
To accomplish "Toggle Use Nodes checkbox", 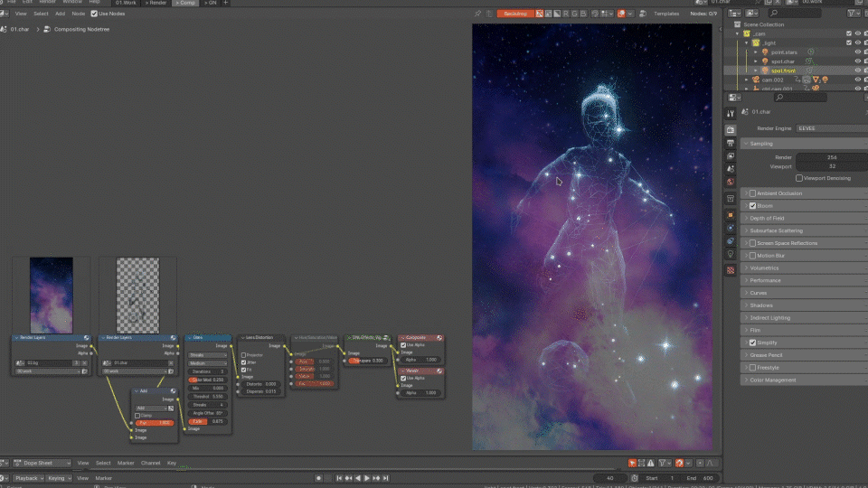I will pyautogui.click(x=94, y=14).
